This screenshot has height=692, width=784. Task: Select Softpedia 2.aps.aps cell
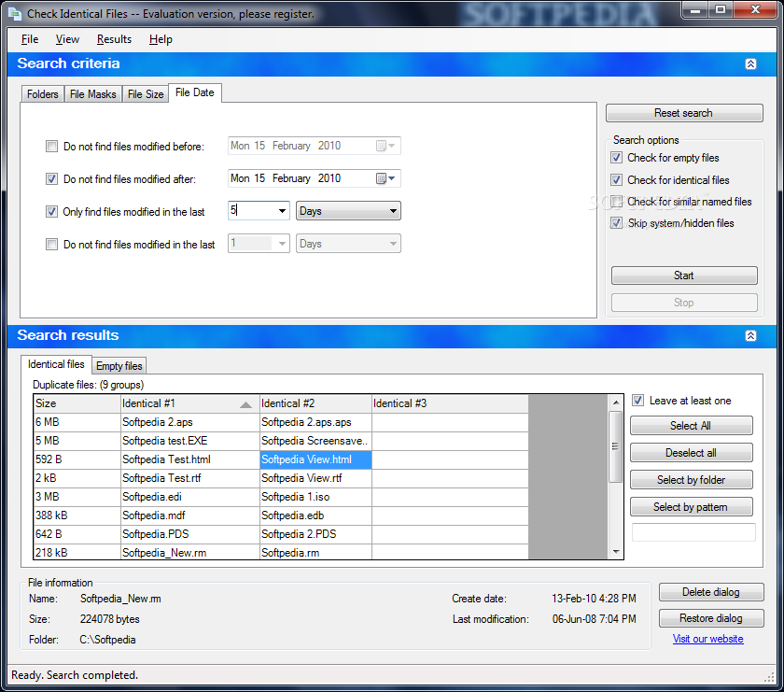tap(315, 422)
